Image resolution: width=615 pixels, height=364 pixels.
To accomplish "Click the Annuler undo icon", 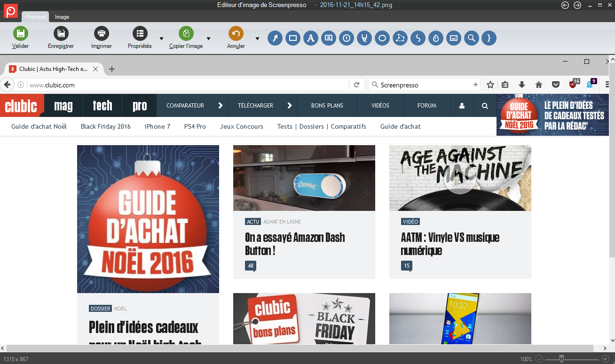I will point(236,33).
